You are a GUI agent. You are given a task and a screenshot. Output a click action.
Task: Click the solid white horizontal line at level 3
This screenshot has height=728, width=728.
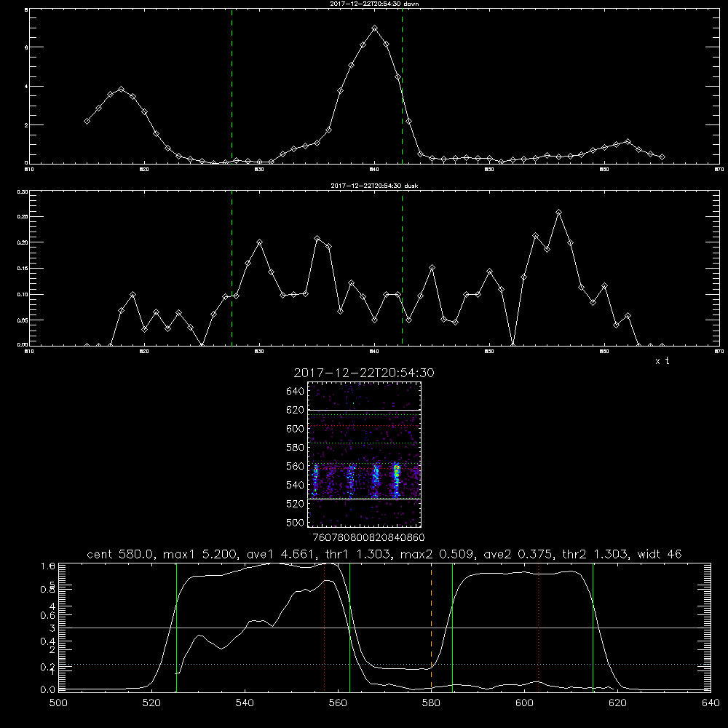pyautogui.click(x=384, y=628)
